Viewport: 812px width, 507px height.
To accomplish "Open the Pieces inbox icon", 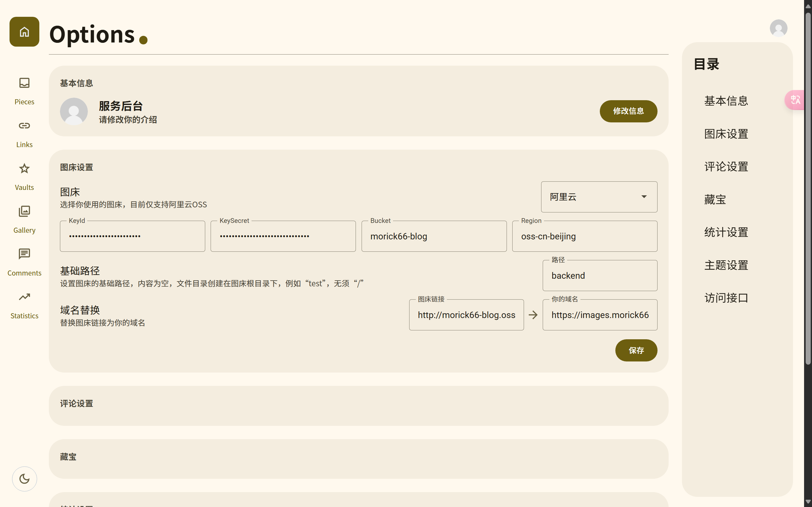I will pyautogui.click(x=24, y=83).
